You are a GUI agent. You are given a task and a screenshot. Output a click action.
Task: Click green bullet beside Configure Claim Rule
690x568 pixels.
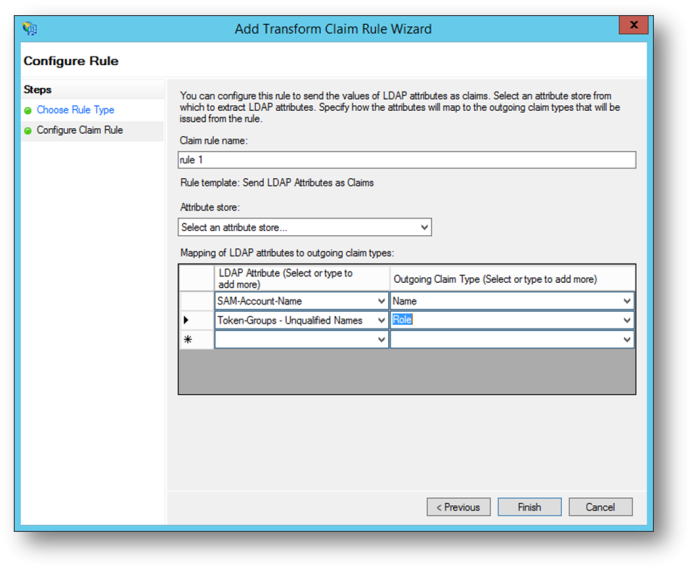coord(28,130)
